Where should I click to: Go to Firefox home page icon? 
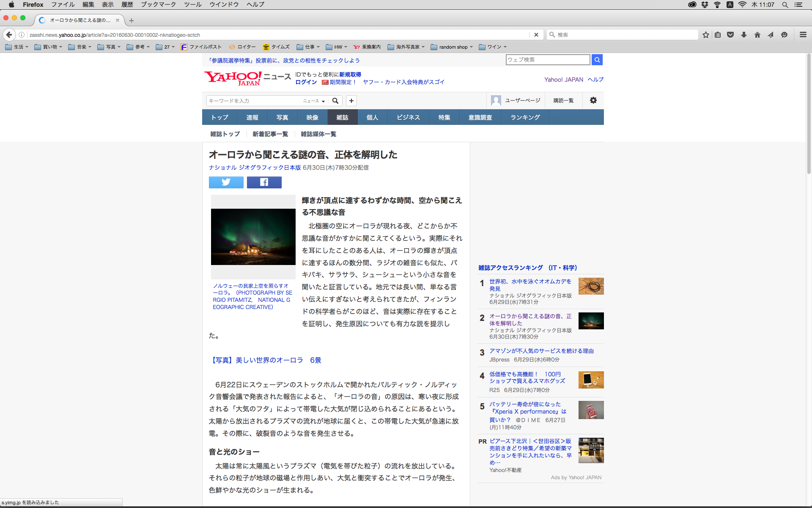coord(757,35)
